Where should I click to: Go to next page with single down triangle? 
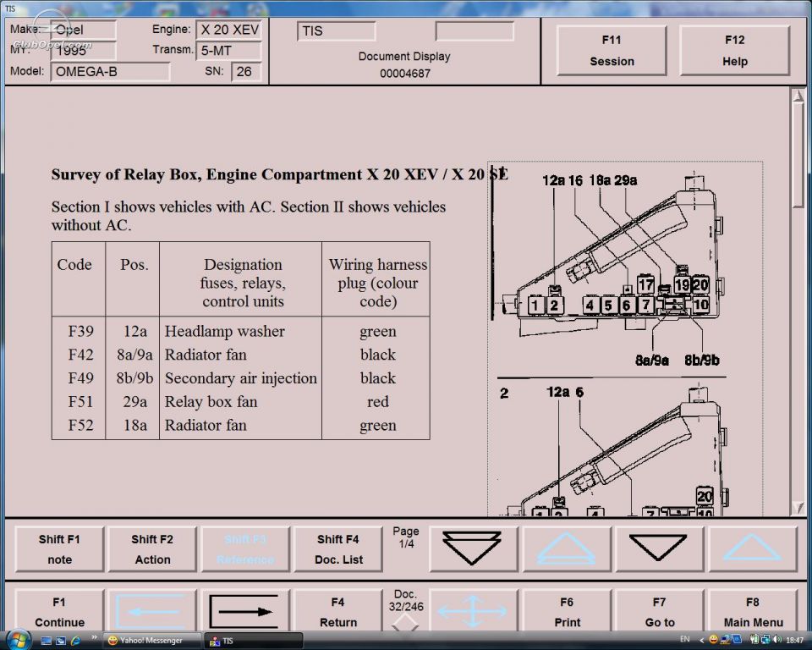659,549
